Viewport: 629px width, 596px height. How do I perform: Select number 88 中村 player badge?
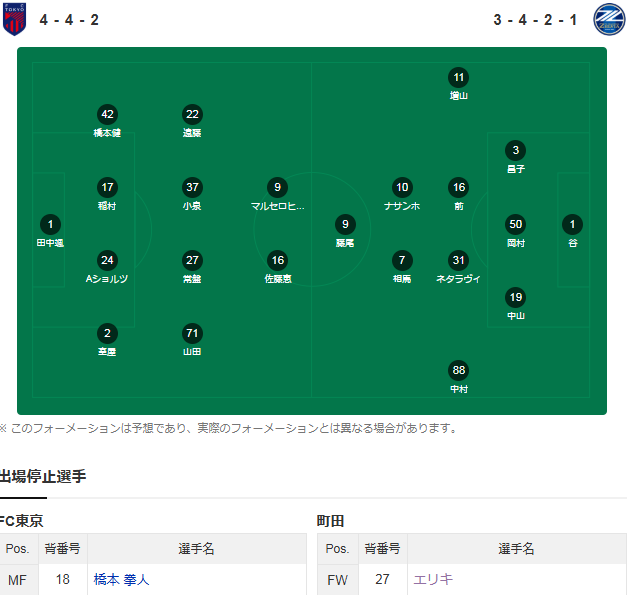459,371
